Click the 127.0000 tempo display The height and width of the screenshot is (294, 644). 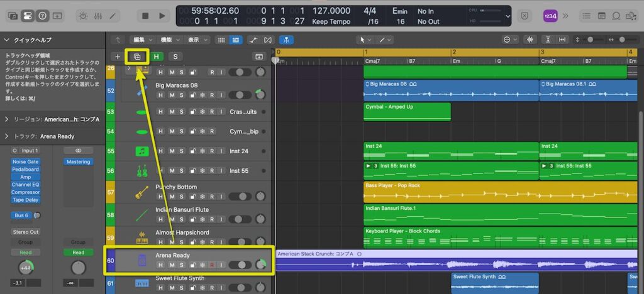tap(331, 11)
